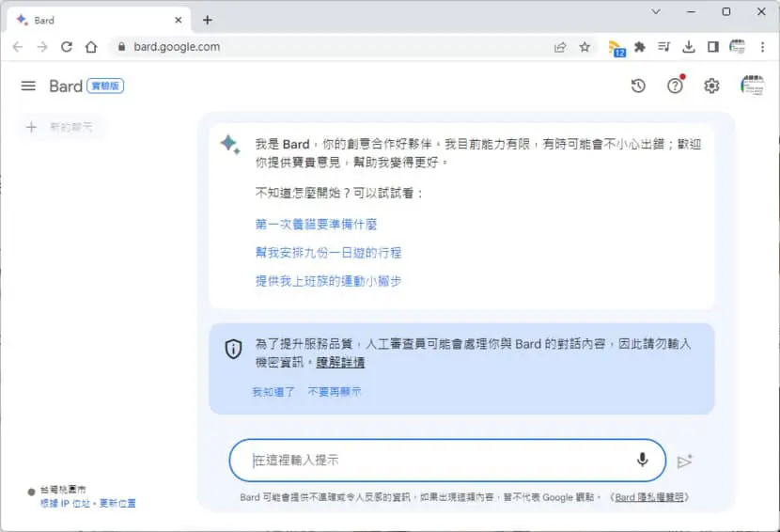Viewport: 780px width, 532px height.
Task: Open Bard settings gear icon
Action: click(711, 86)
